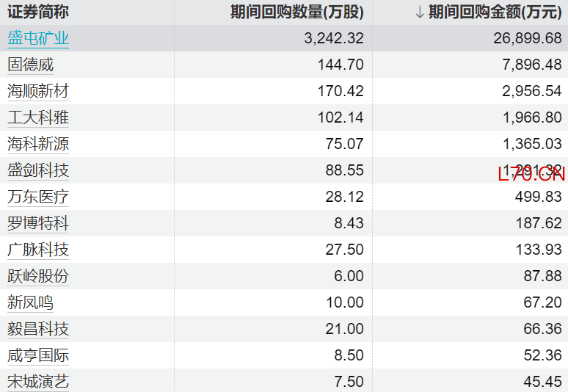The width and height of the screenshot is (568, 392).
Task: Select the 新凤鸣 stock name
Action: (31, 302)
